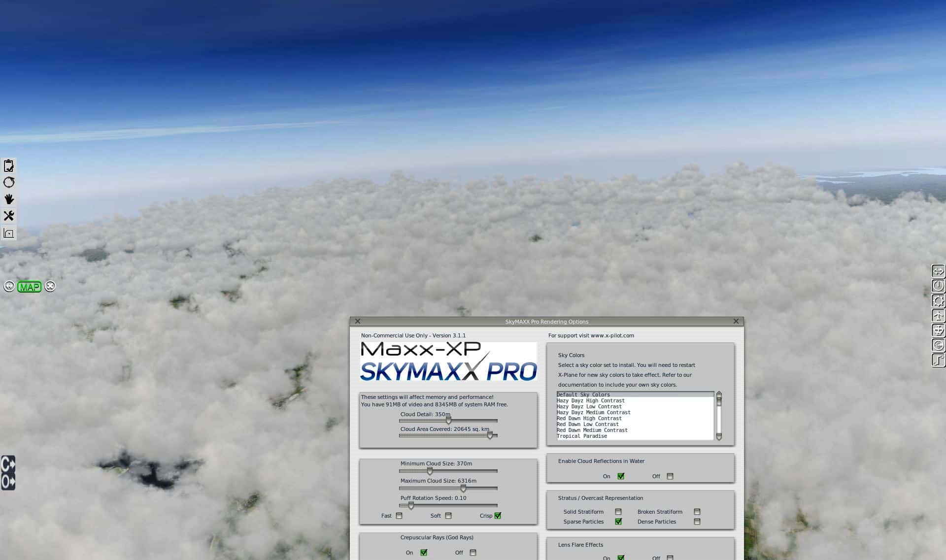Click the Maximum Cloud Size slider handle
Viewport: 946px width, 560px height.
coord(463,488)
